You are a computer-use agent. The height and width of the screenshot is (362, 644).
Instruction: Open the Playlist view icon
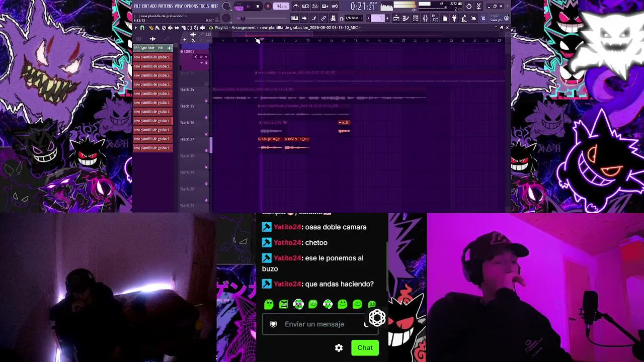pos(396,19)
